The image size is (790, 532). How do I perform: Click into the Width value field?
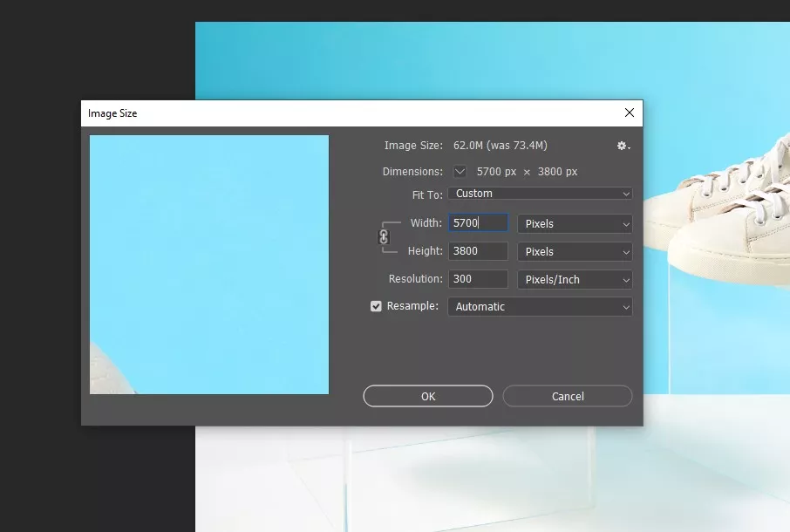477,223
